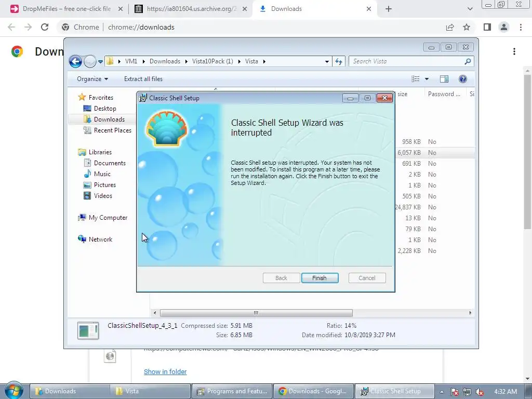This screenshot has width=532, height=399.
Task: Open Chrome tab search chevron
Action: coord(470,9)
